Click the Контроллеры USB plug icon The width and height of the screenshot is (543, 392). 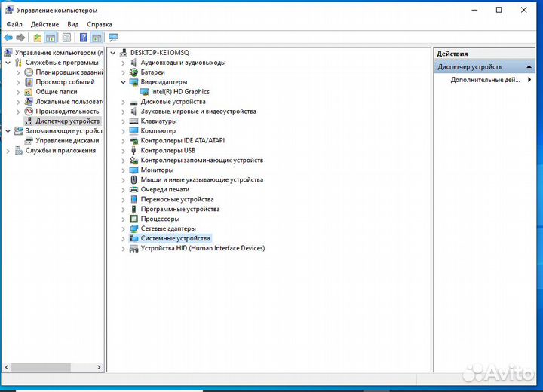133,150
